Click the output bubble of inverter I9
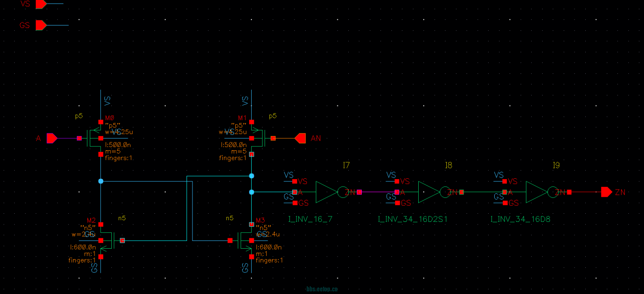 [553, 192]
